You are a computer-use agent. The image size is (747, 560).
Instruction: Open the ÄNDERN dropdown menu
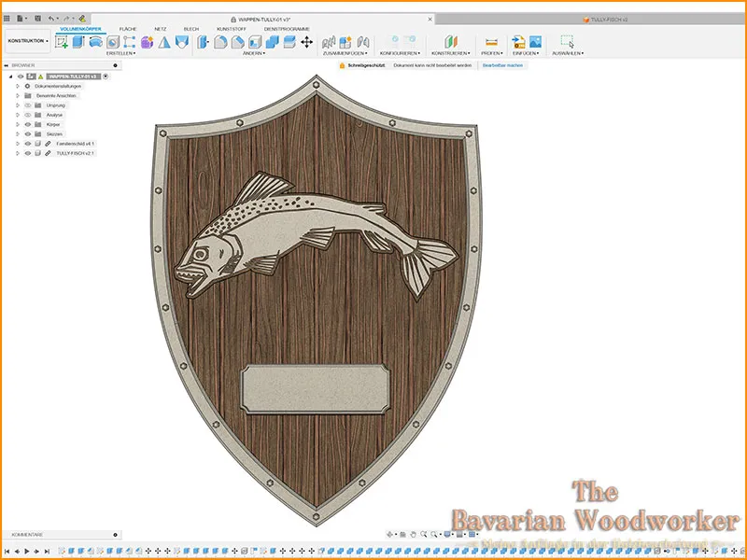[x=254, y=53]
